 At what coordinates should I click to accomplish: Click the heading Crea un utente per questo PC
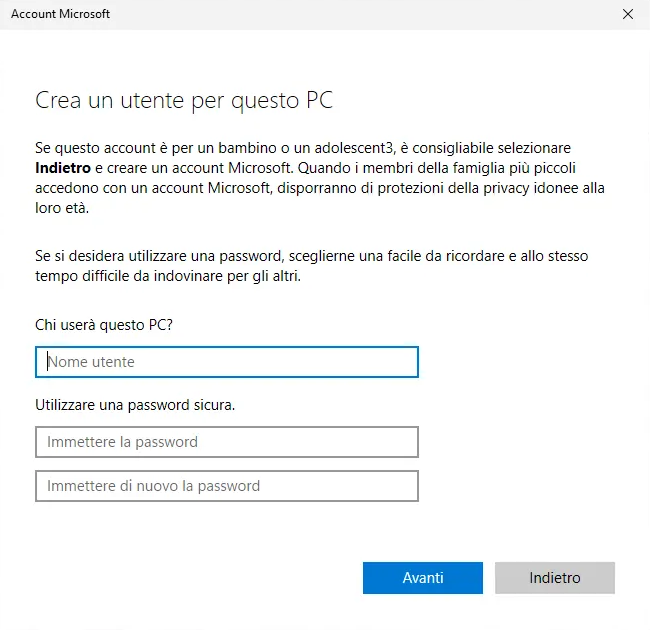pyautogui.click(x=184, y=100)
